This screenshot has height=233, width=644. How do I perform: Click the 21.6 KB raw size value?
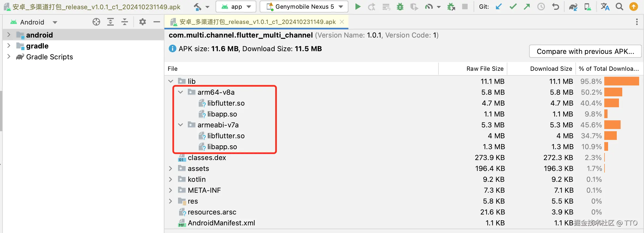click(x=492, y=212)
